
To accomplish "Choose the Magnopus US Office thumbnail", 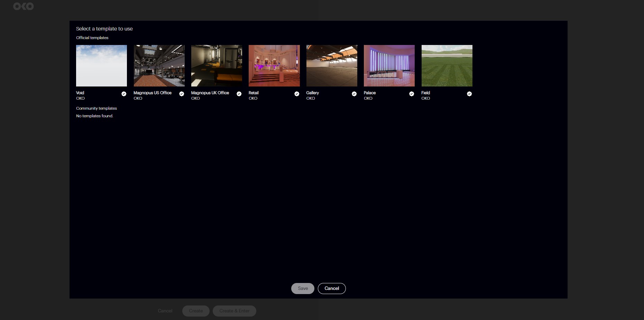I will tap(159, 66).
